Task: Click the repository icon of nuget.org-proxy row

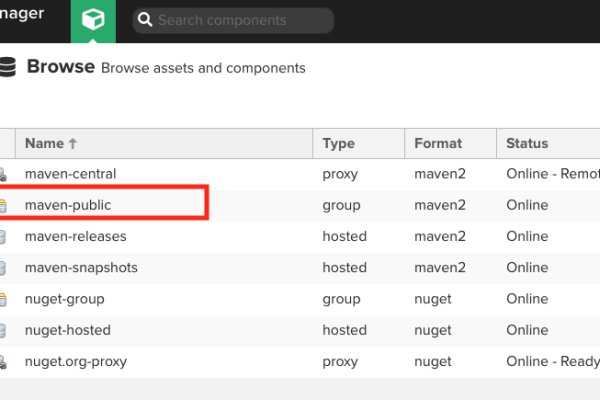Action: tap(3, 362)
